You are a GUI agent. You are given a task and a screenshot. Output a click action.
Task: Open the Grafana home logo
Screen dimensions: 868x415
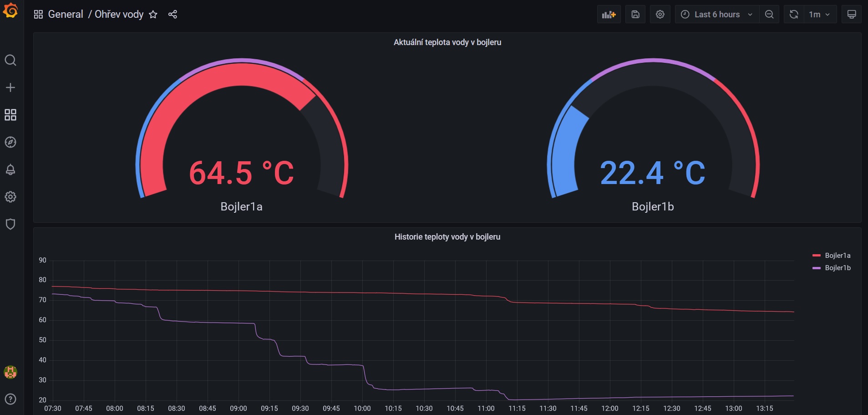[10, 10]
